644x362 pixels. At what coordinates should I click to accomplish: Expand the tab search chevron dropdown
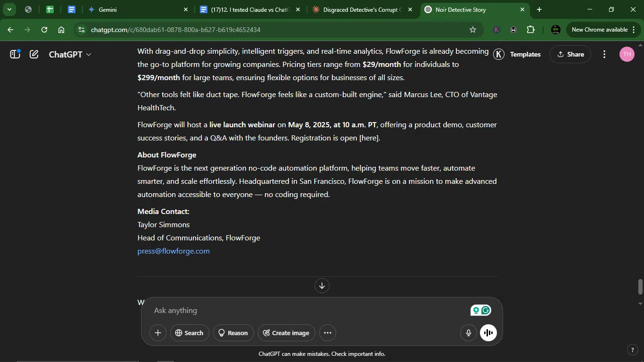point(9,9)
